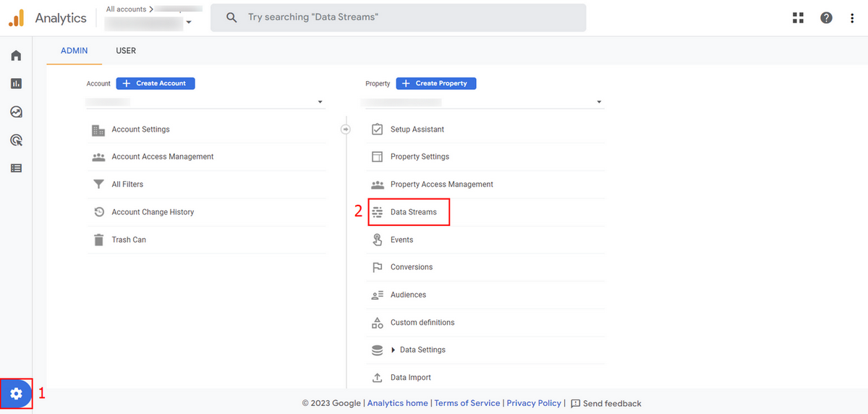Image resolution: width=868 pixels, height=414 pixels.
Task: Open the Help question mark icon
Action: pos(826,17)
